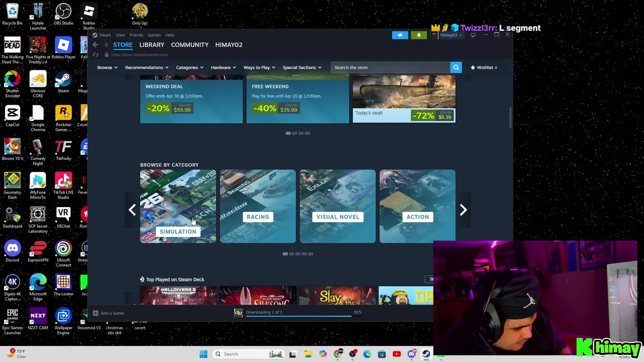Viewport: 644px width, 362px height.
Task: Open Geometry Dash desktop icon
Action: [12, 186]
